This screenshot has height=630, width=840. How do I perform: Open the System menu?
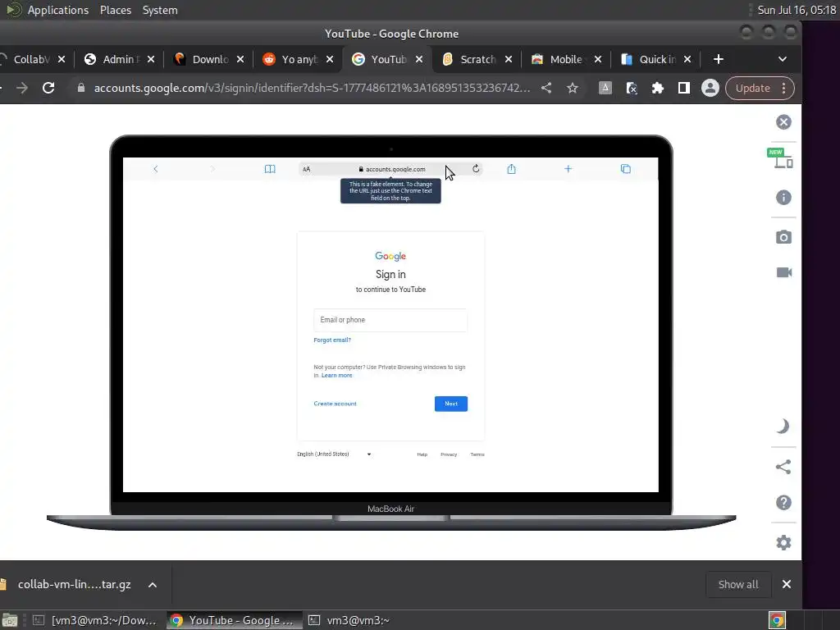pyautogui.click(x=160, y=10)
